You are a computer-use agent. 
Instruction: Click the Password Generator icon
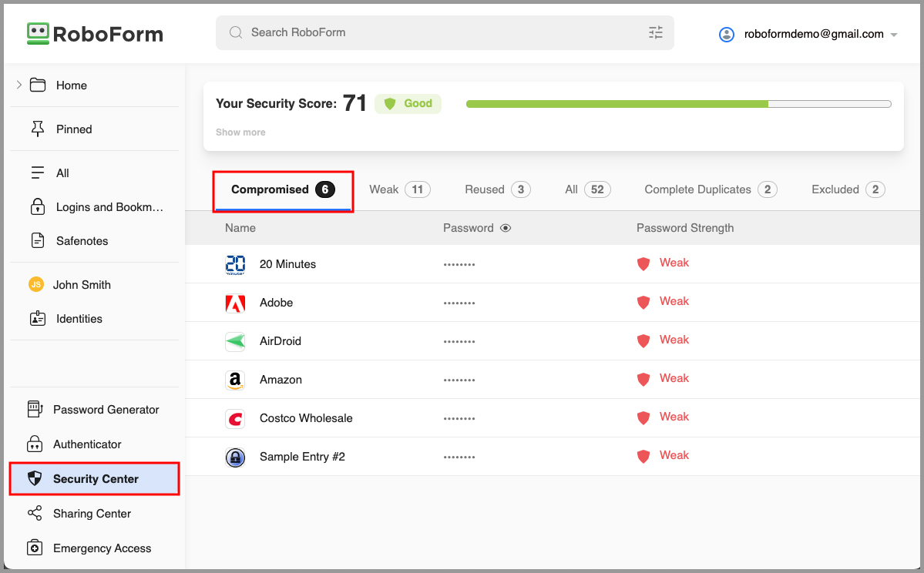[x=35, y=409]
